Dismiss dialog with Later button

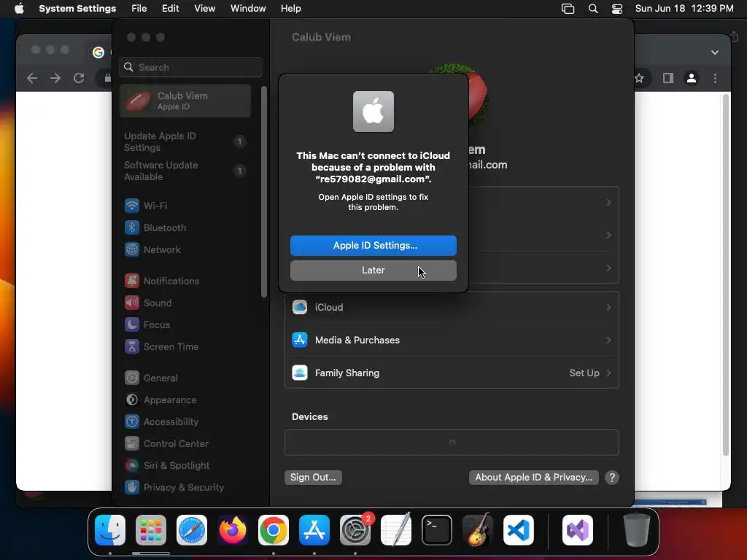373,271
